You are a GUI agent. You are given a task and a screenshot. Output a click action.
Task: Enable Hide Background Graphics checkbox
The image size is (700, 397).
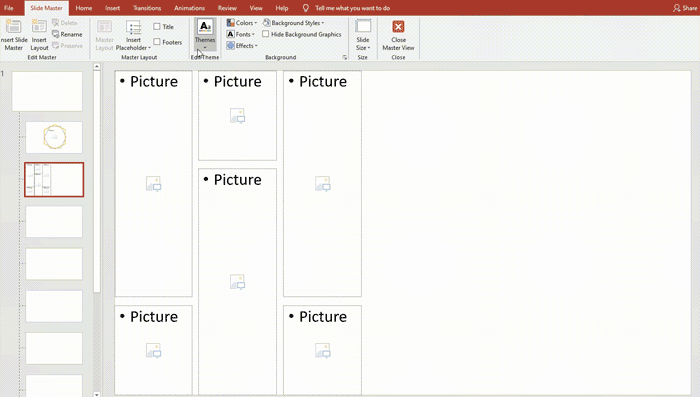[266, 34]
